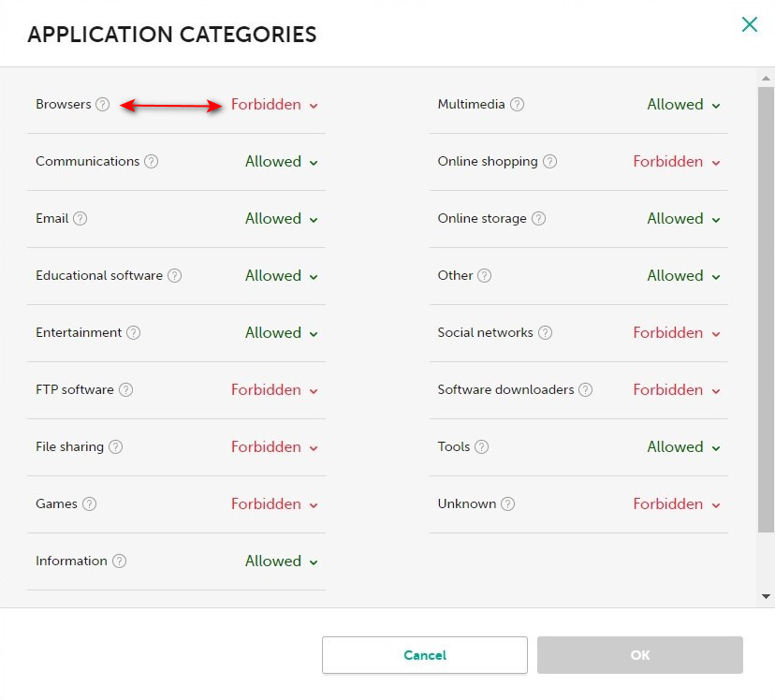Open help tooltip for Games category
Viewport: 775px width, 700px height.
click(x=89, y=504)
